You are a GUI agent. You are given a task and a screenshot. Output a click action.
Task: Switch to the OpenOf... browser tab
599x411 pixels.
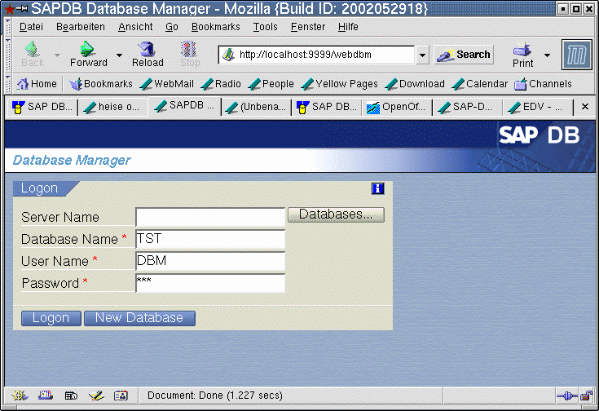pyautogui.click(x=397, y=107)
